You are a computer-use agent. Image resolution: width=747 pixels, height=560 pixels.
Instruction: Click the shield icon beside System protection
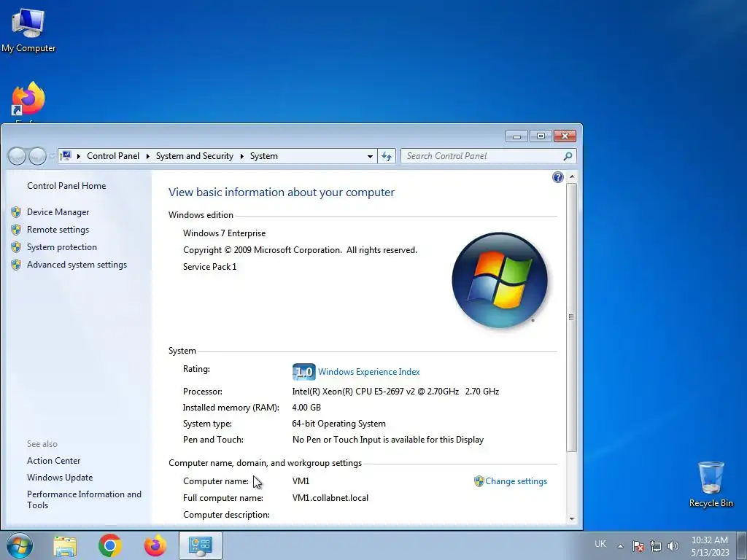pyautogui.click(x=16, y=247)
